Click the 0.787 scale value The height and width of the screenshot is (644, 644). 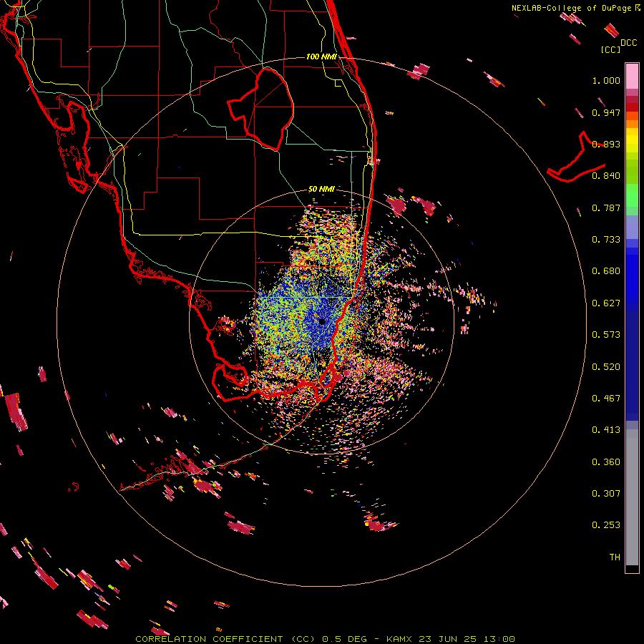[x=606, y=208]
